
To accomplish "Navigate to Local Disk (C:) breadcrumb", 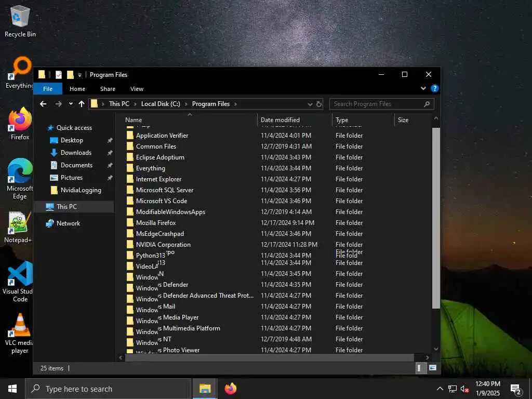I will [161, 104].
